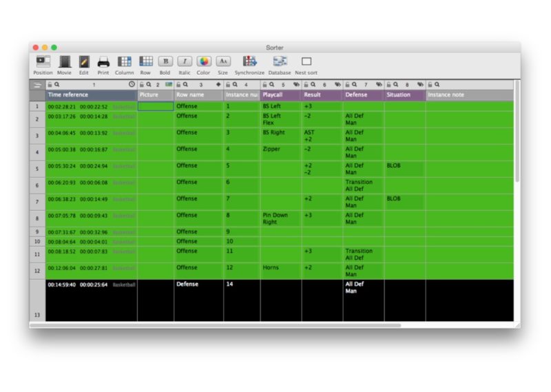Select the Instance note column header
Viewport: 551px width, 392px height.
[470, 95]
